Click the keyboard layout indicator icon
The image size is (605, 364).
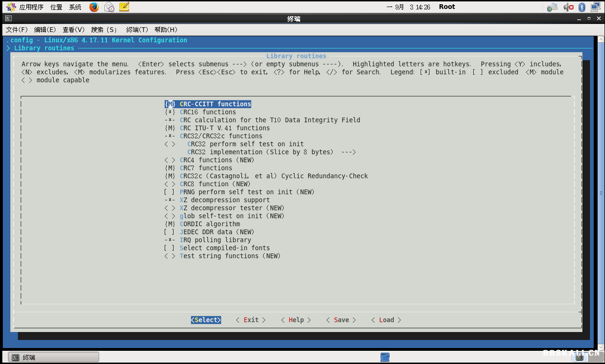click(552, 7)
